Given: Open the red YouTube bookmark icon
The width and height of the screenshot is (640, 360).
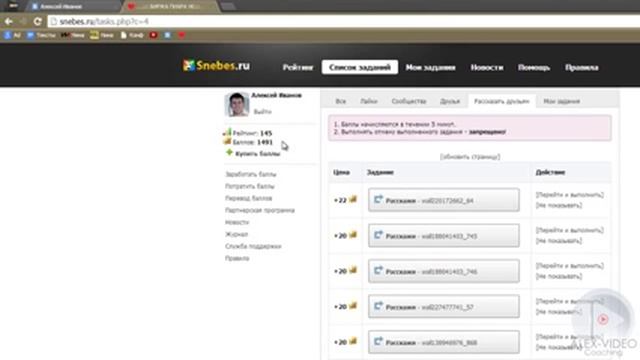Looking at the screenshot, I should pyautogui.click(x=153, y=35).
